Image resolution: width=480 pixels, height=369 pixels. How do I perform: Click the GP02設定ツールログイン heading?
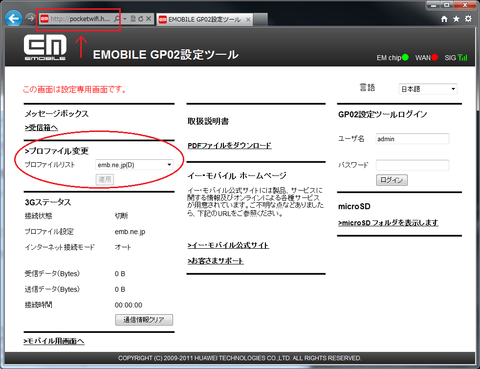[x=382, y=114]
